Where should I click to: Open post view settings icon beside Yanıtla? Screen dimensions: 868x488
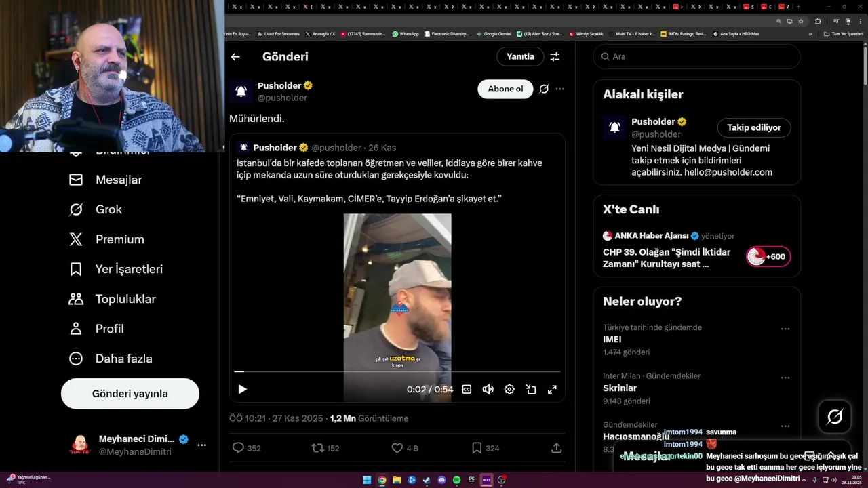click(x=555, y=57)
